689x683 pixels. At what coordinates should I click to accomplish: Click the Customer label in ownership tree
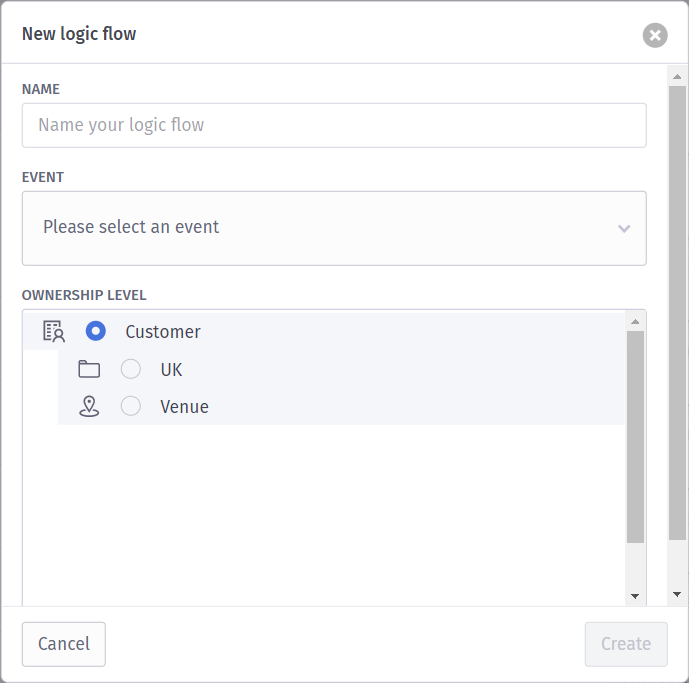163,332
